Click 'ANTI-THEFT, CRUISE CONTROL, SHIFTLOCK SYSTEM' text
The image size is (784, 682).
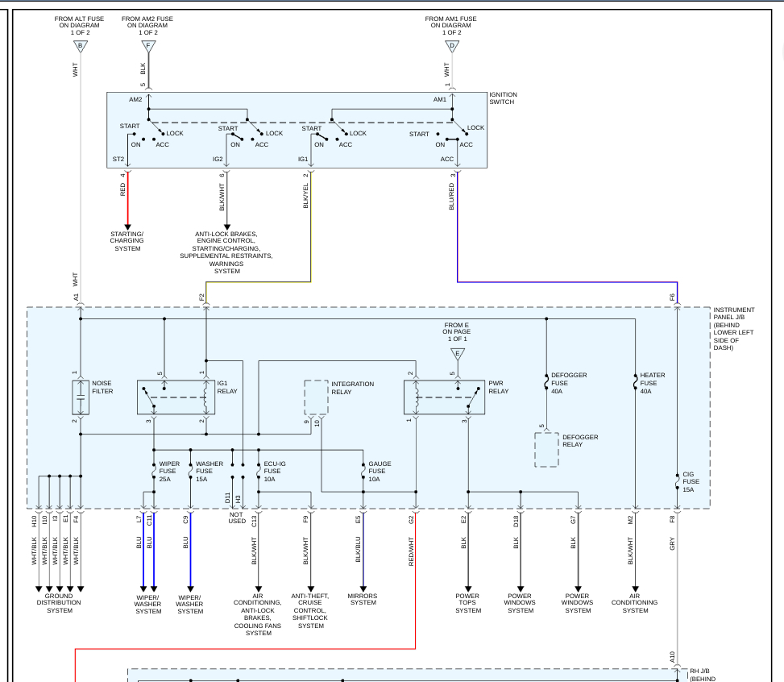pos(310,611)
